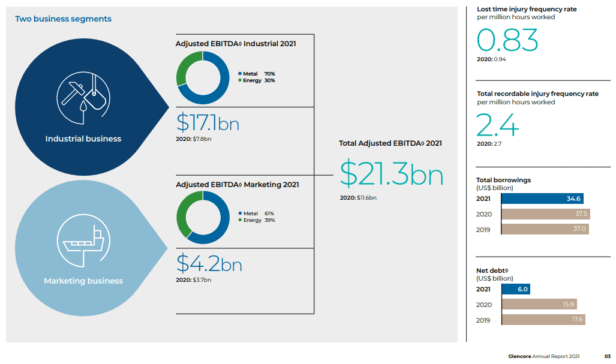Image resolution: width=616 pixels, height=364 pixels.
Task: Select the 2021 net debt bar 6.0
Action: click(x=515, y=289)
